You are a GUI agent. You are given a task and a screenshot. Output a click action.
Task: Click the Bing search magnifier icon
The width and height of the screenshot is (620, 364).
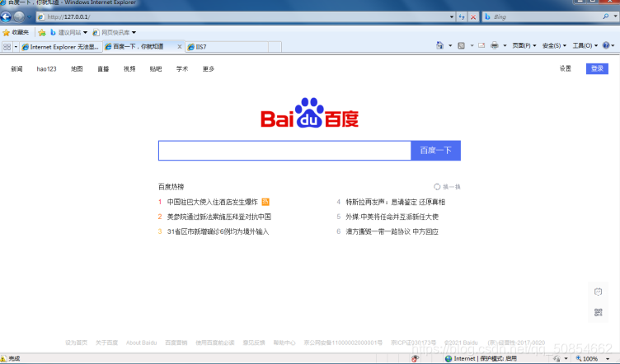[x=606, y=16]
